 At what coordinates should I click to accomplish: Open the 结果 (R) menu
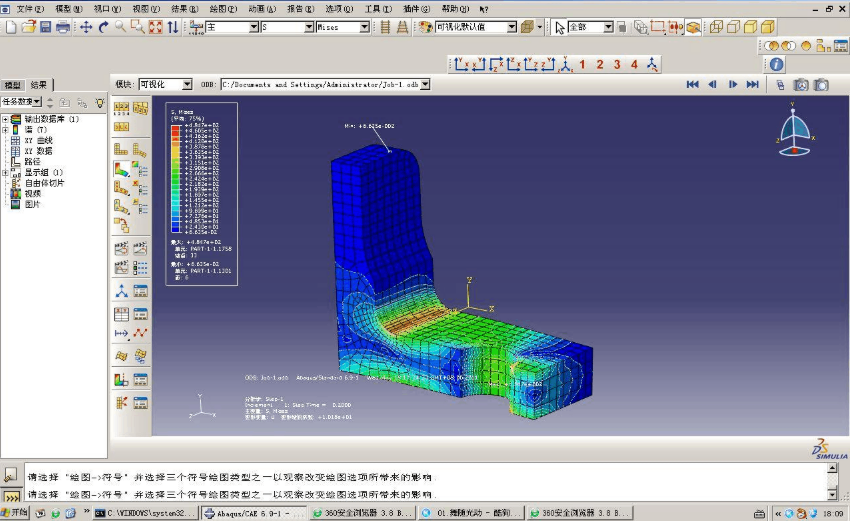184,9
